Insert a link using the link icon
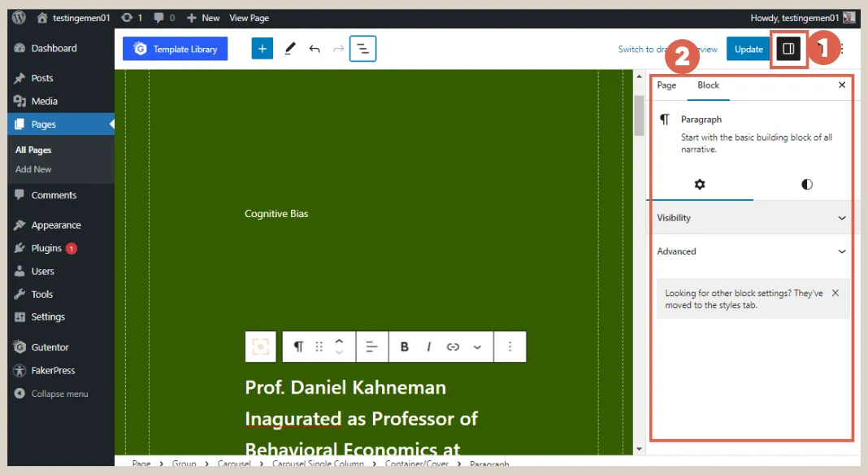This screenshot has height=475, width=868. (x=453, y=346)
